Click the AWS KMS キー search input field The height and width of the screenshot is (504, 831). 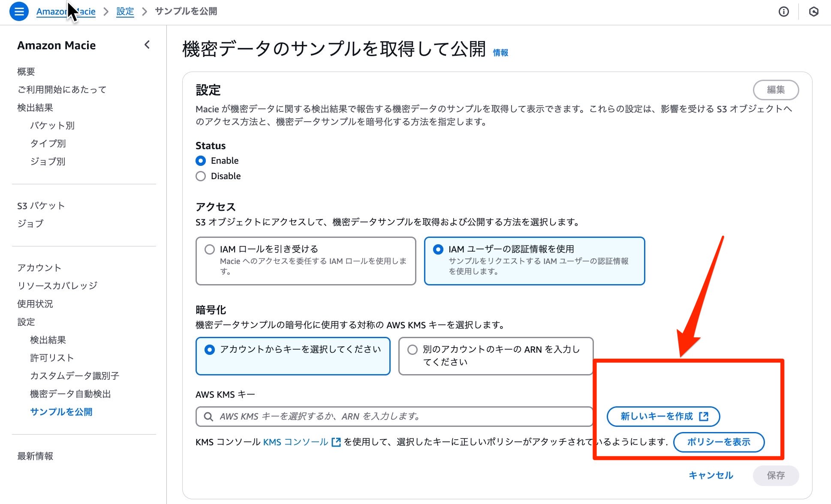pyautogui.click(x=394, y=417)
